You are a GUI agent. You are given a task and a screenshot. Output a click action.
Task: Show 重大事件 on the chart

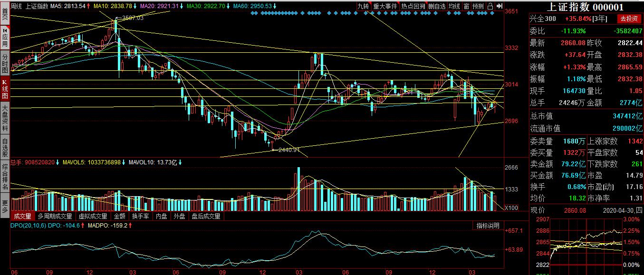[384, 6]
